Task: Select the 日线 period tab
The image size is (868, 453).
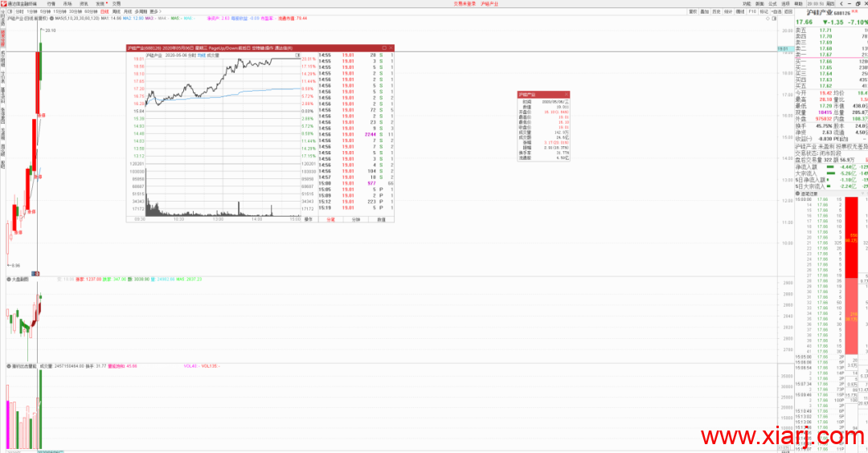Action: click(104, 11)
